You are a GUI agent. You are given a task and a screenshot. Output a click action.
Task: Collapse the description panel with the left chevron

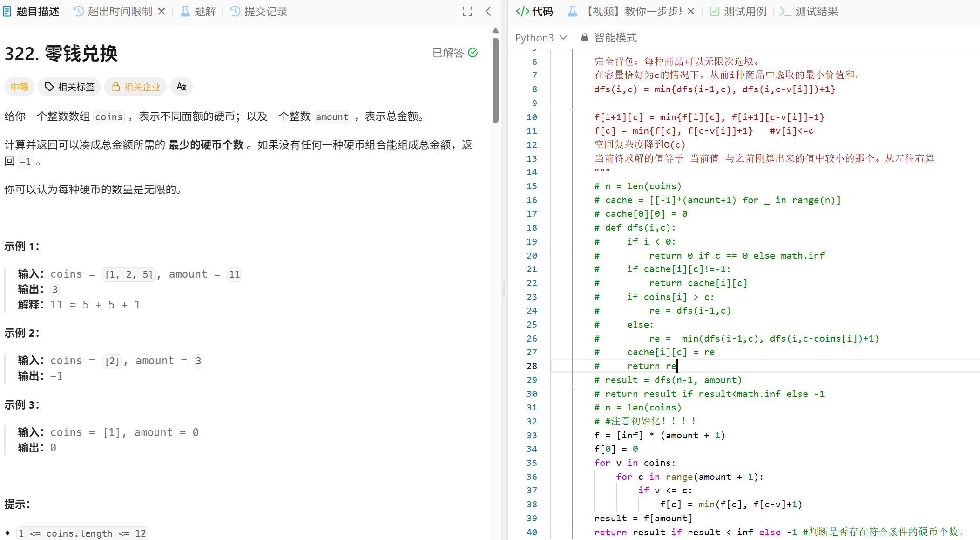tap(488, 11)
